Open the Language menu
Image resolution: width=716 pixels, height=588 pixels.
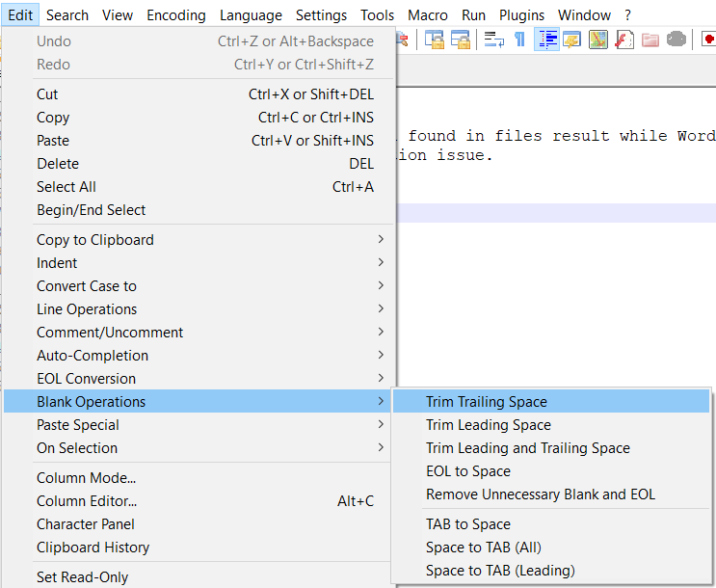[251, 15]
